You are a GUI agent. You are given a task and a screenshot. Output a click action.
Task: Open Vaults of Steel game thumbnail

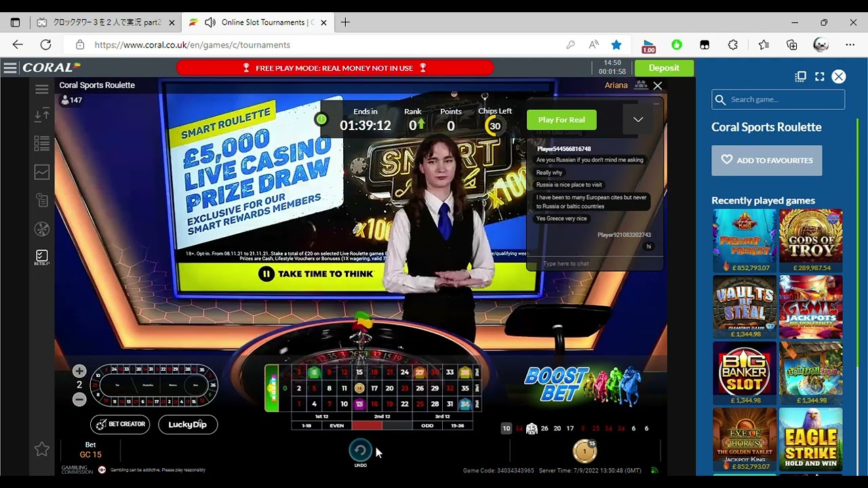pyautogui.click(x=745, y=307)
